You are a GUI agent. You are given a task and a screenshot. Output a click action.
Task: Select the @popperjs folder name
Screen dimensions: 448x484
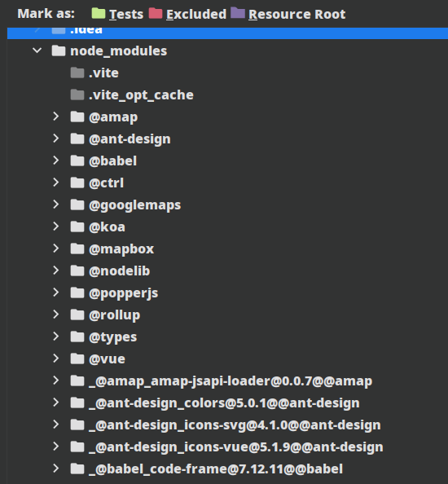click(x=124, y=293)
